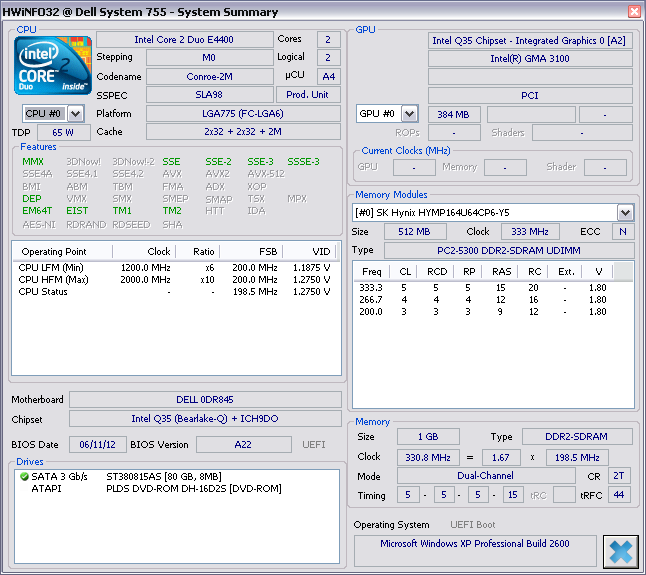Image resolution: width=646 pixels, height=575 pixels.
Task: Click the VID column header
Action: tap(309, 251)
